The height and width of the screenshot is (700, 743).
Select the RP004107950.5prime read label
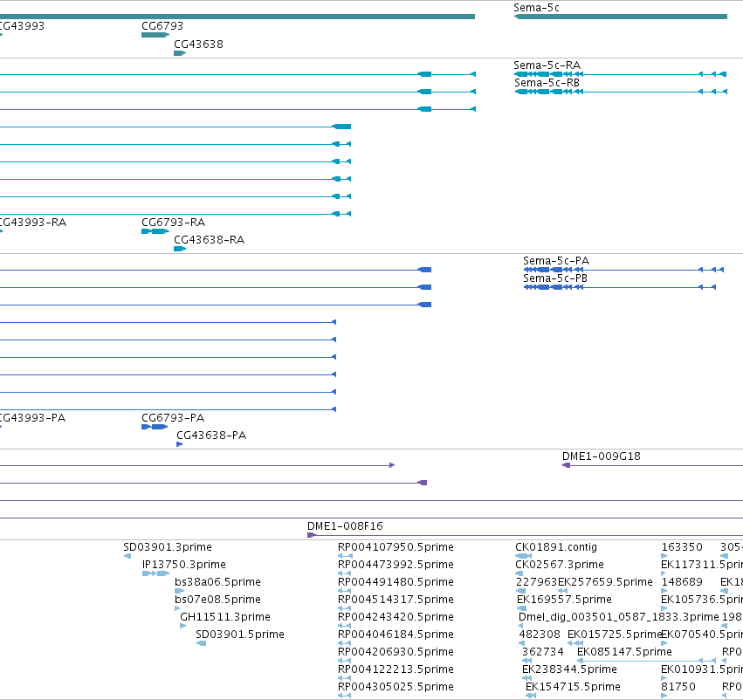click(396, 547)
